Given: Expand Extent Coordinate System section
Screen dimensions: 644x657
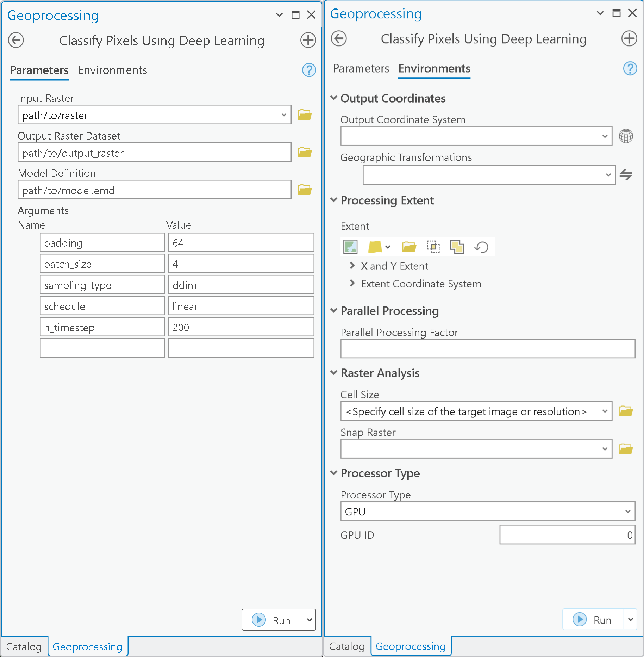Looking at the screenshot, I should (352, 284).
